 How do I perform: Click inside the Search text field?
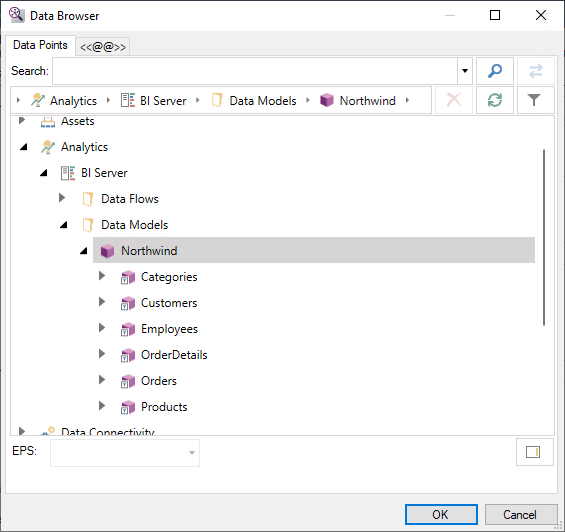coord(255,71)
